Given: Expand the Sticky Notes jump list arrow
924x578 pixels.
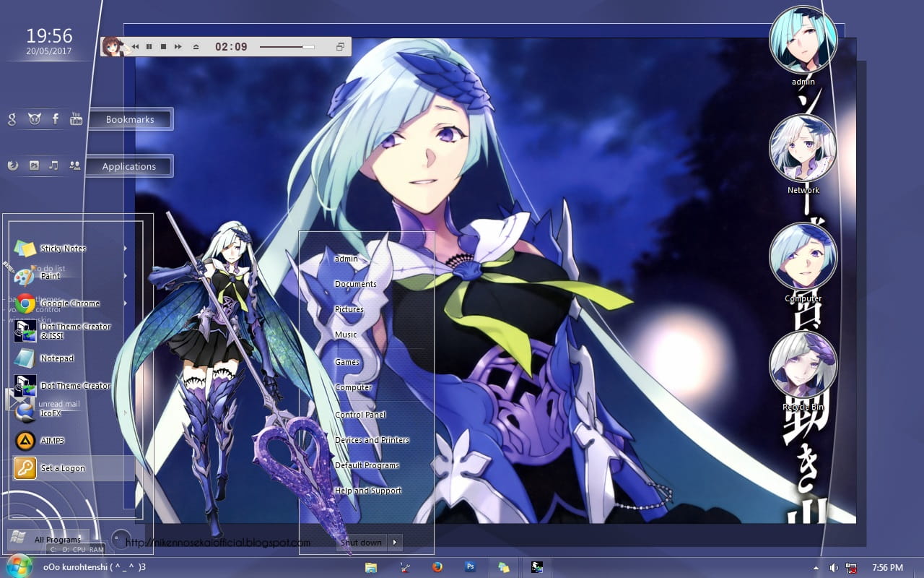Looking at the screenshot, I should [x=124, y=248].
